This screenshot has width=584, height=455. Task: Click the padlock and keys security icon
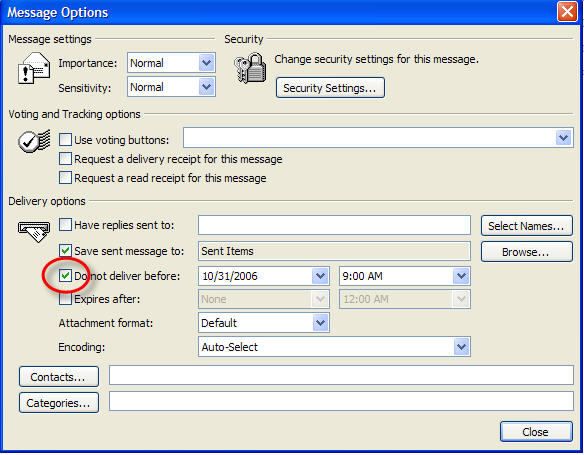251,68
